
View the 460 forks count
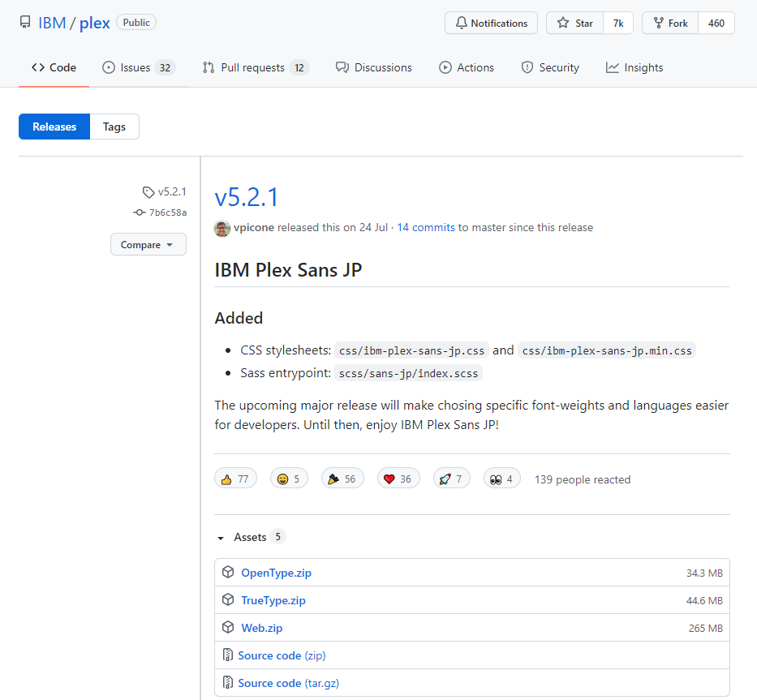click(716, 24)
